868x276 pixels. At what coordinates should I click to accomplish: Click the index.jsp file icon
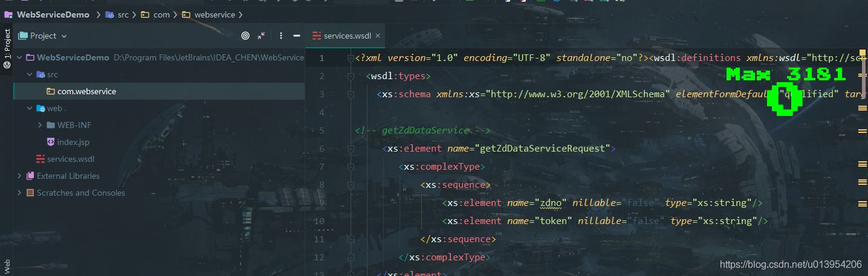51,142
